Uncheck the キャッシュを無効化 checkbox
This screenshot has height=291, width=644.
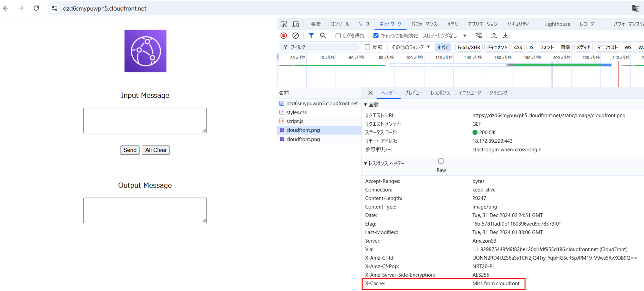click(x=376, y=35)
